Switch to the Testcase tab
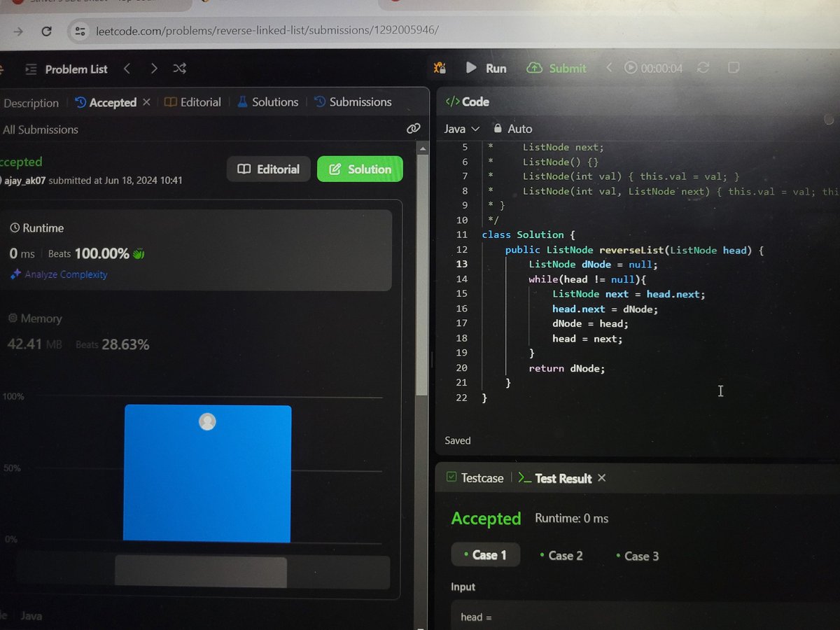Viewport: 840px width, 630px height. pos(475,478)
